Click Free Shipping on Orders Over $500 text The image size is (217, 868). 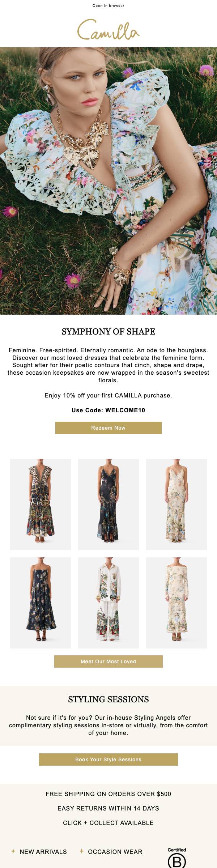click(109, 794)
